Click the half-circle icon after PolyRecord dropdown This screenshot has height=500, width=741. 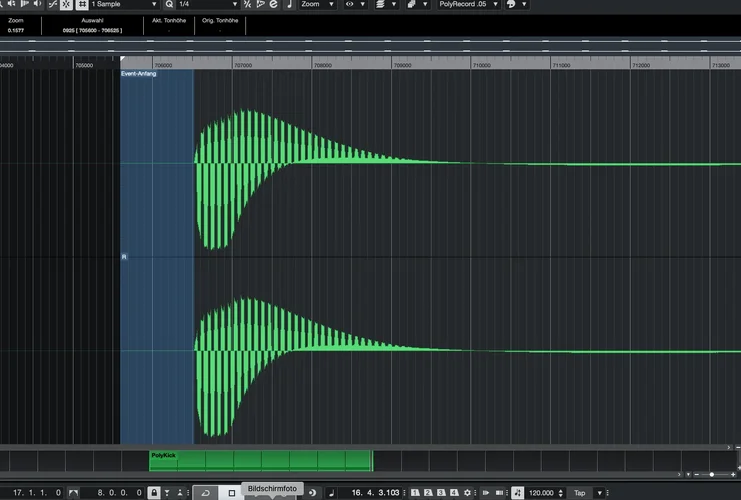[511, 4]
